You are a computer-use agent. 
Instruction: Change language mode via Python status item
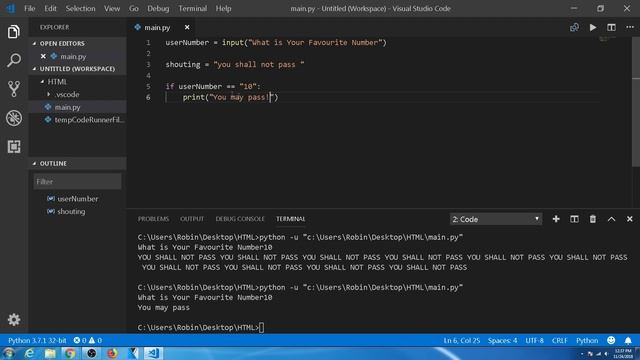[587, 340]
